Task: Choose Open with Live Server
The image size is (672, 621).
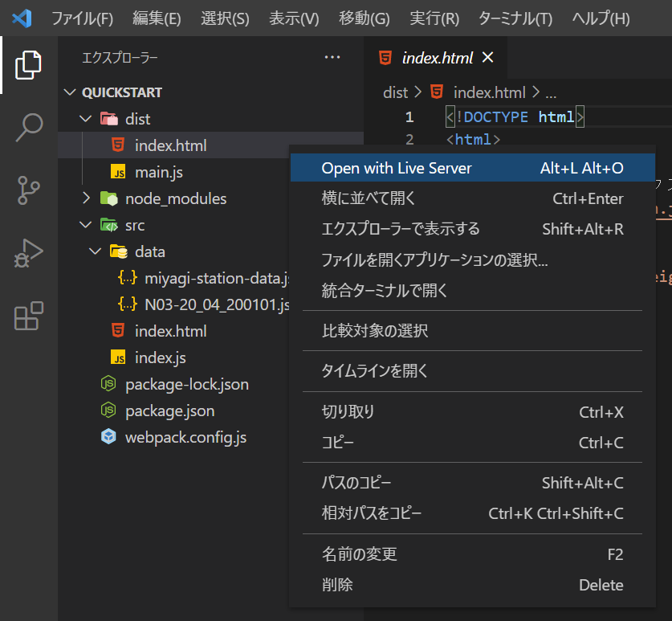Action: [473, 168]
